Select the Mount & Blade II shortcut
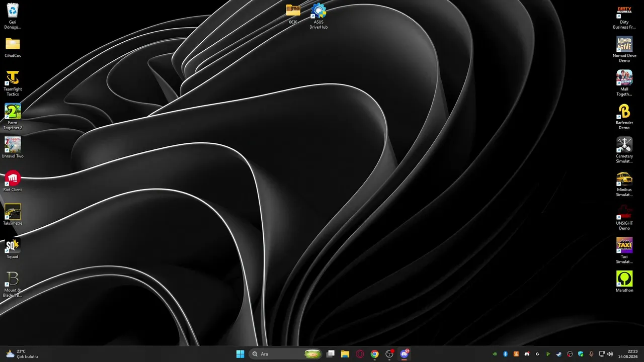 [13, 284]
